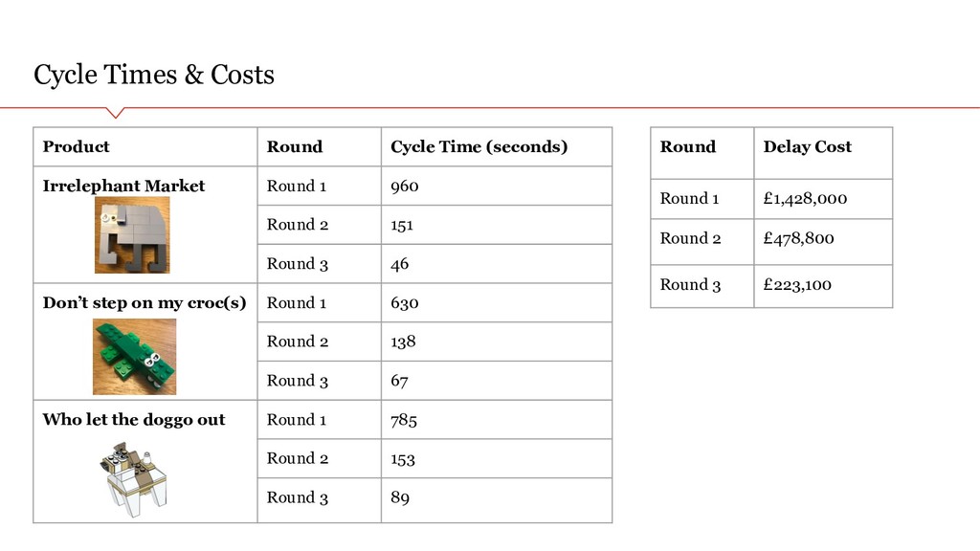Select the Who let the doggo out label
980x551 pixels.
point(134,420)
